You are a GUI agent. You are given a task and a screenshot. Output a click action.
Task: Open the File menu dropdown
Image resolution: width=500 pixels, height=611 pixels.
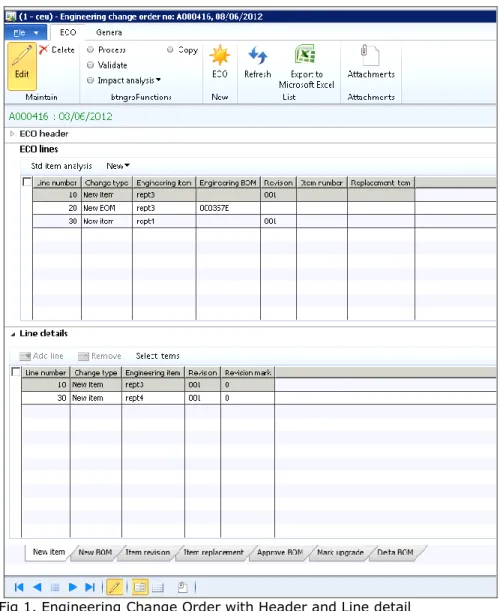(x=26, y=33)
